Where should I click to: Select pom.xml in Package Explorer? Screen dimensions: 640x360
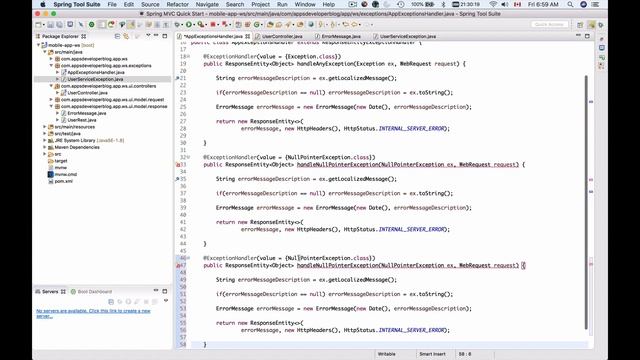(63, 181)
